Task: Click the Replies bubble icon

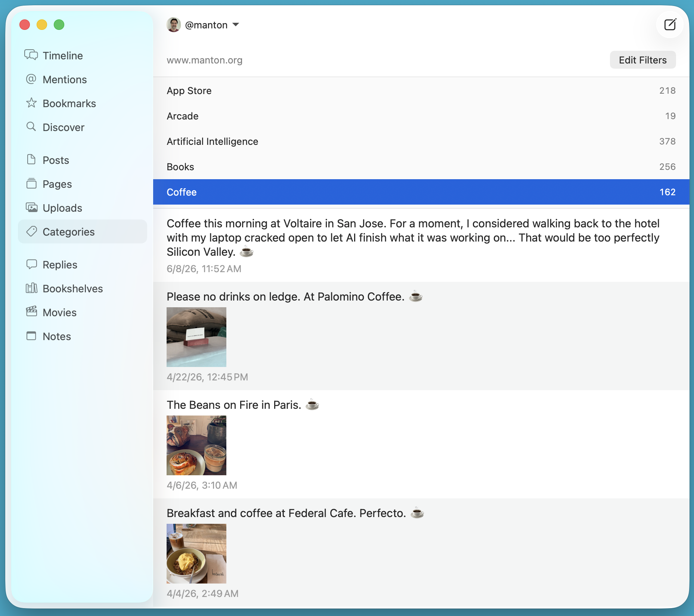Action: point(31,264)
